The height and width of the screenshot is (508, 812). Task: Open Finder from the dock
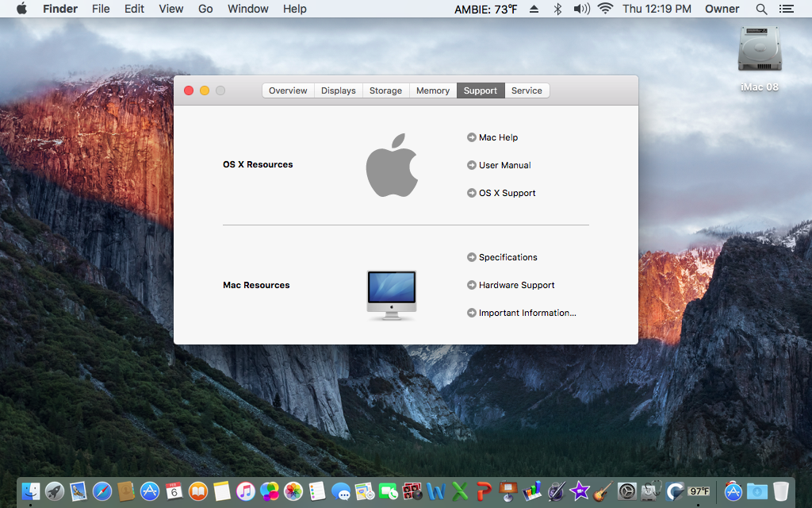click(31, 491)
